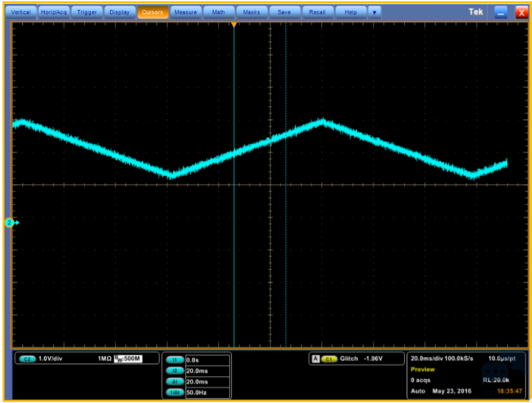Click the C1 trigger source badge
Screen dimensions: 532x403
coord(329,359)
